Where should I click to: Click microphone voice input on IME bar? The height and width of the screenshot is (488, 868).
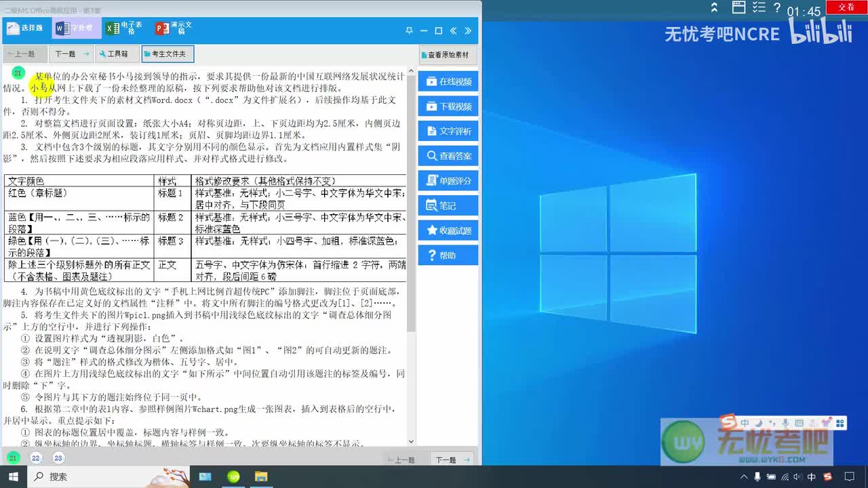(785, 424)
